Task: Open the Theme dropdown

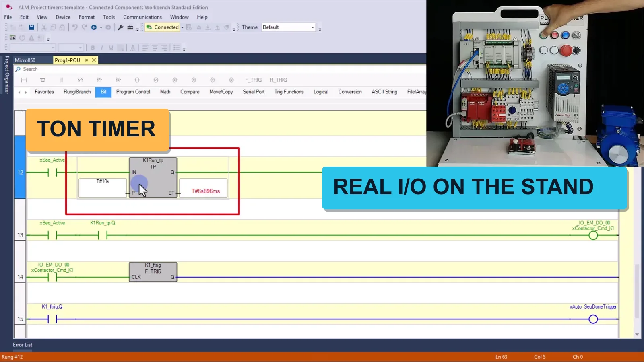Action: (x=288, y=27)
